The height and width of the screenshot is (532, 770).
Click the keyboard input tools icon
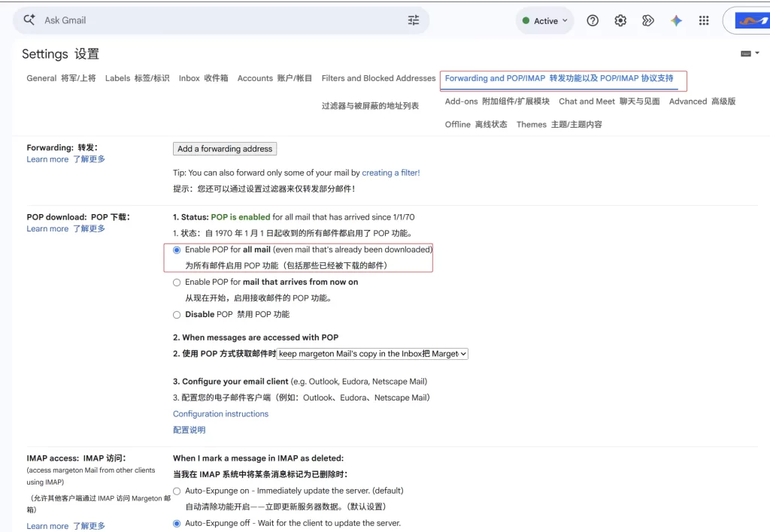click(745, 53)
